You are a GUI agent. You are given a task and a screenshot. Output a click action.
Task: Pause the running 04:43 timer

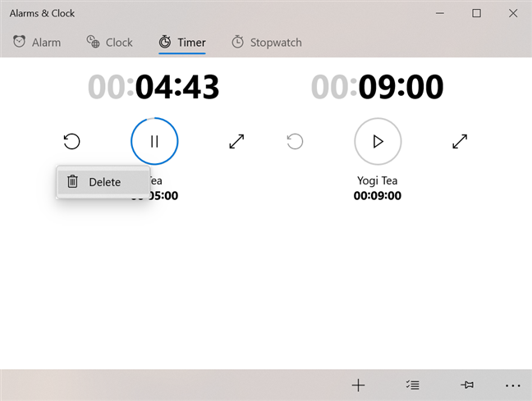coord(154,141)
